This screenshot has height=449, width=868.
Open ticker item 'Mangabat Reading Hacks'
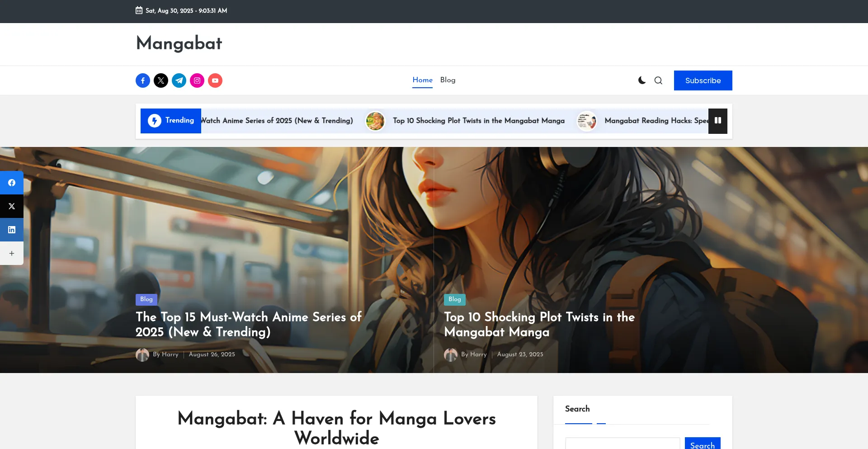[x=656, y=121]
